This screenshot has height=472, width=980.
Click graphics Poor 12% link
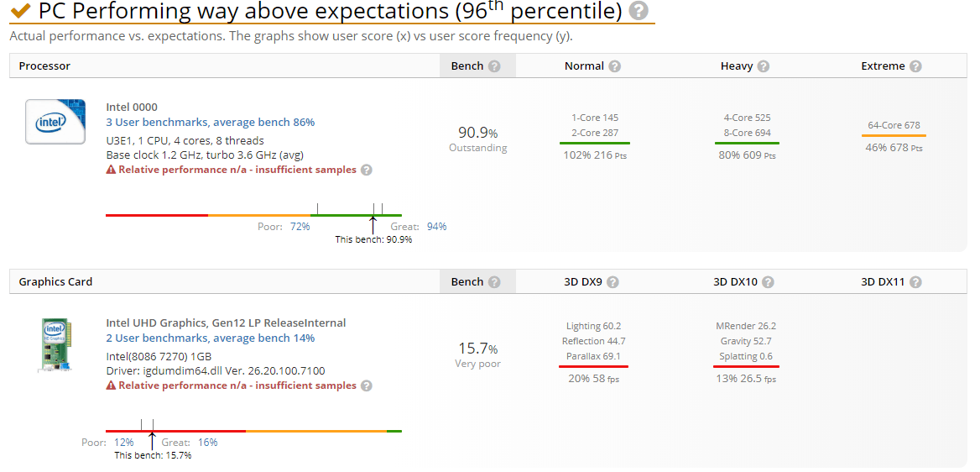(x=123, y=443)
